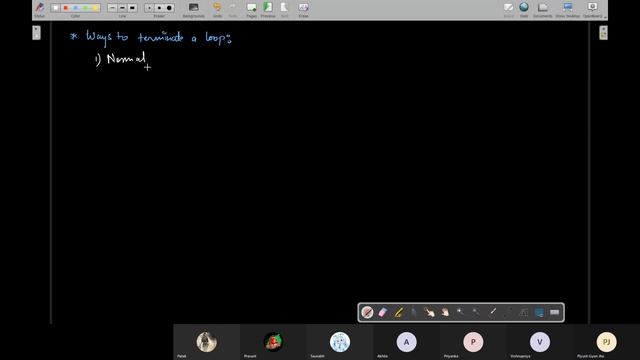The image size is (640, 360).
Task: Open the Web browser mode
Action: click(524, 9)
